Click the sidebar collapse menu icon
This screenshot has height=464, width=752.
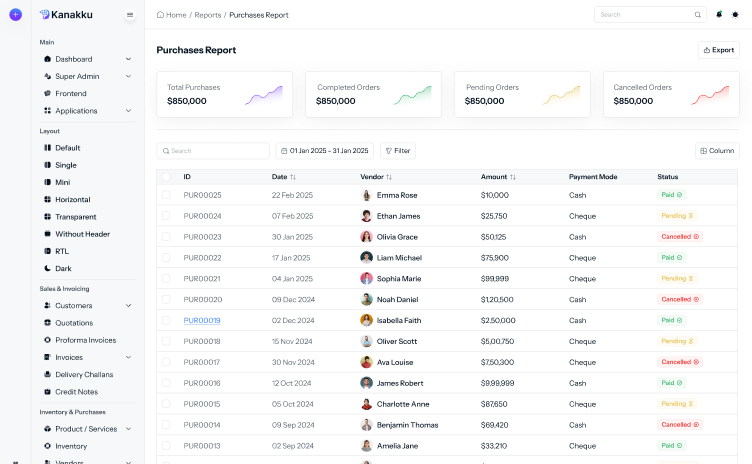coord(130,15)
